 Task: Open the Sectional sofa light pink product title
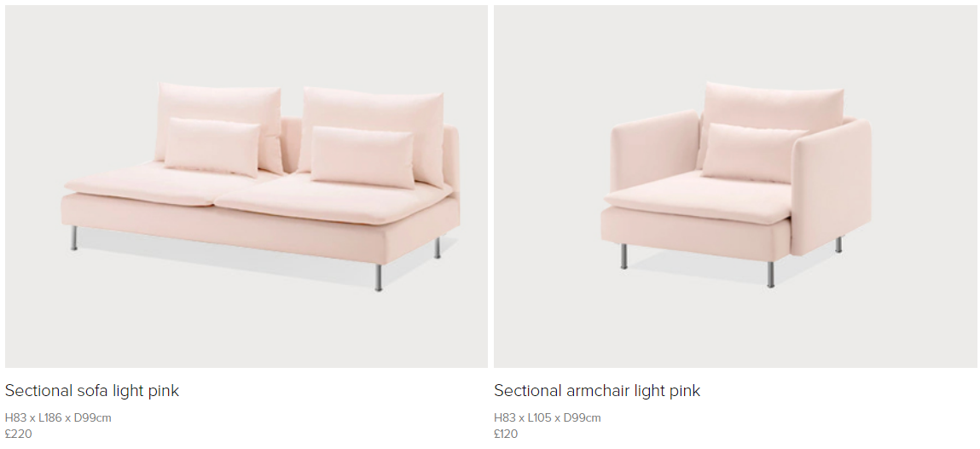[x=92, y=391]
